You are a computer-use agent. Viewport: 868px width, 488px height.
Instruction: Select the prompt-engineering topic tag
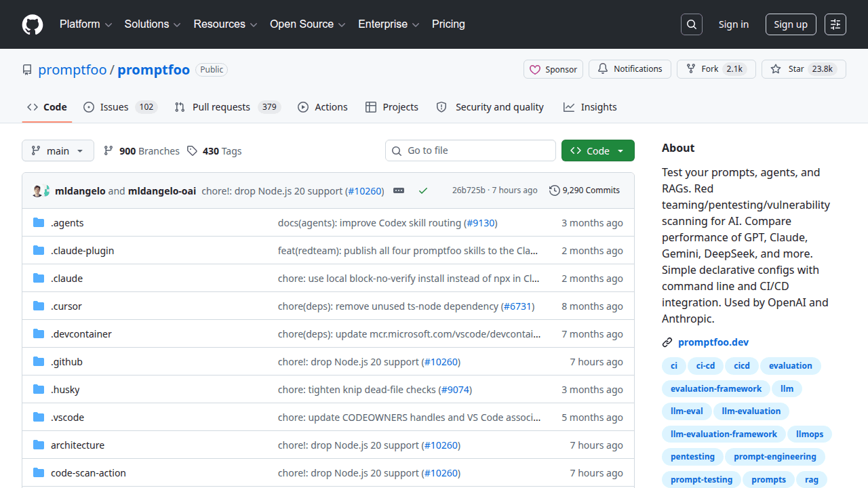[775, 457]
